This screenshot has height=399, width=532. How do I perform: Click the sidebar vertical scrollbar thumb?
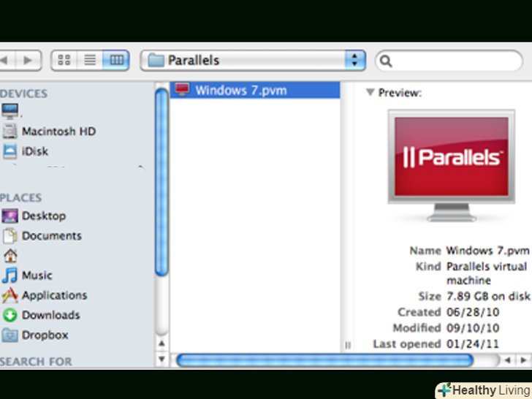pos(161,182)
